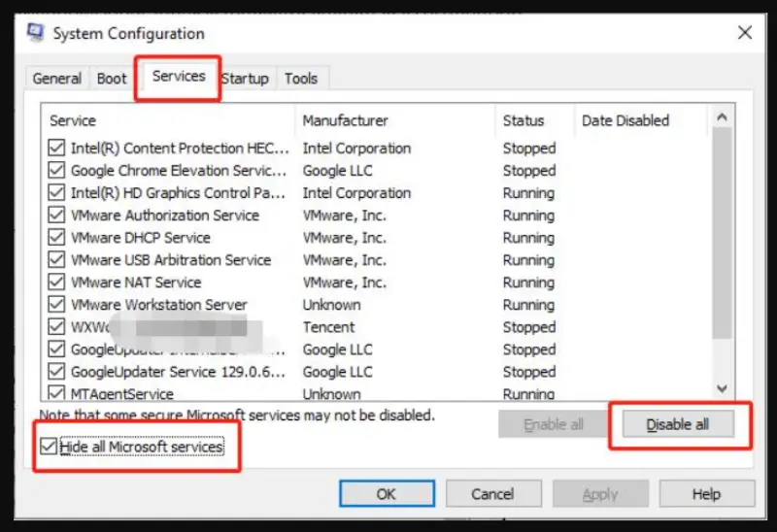This screenshot has width=777, height=532.
Task: Toggle Intel(R) HD Graphics Control Panel checkbox
Action: [56, 192]
